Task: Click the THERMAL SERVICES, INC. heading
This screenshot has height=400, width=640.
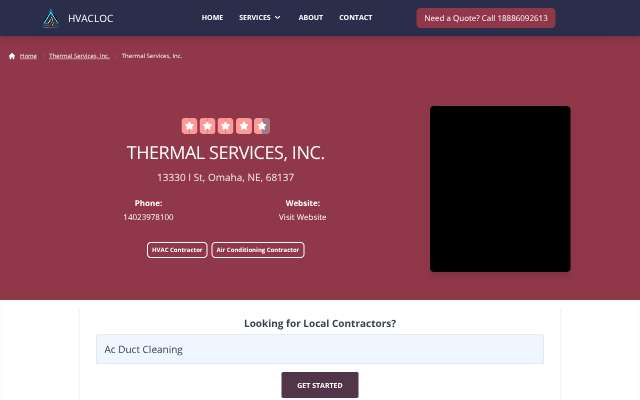Action: pyautogui.click(x=226, y=153)
